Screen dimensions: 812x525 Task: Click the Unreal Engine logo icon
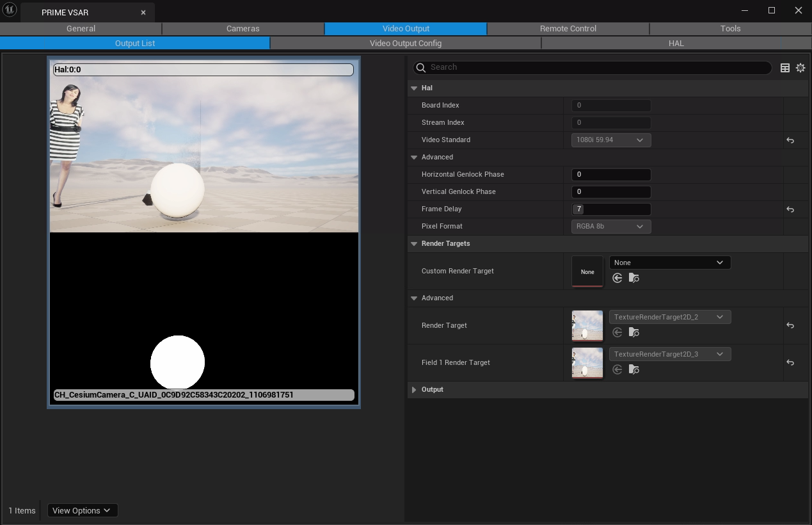coord(10,10)
